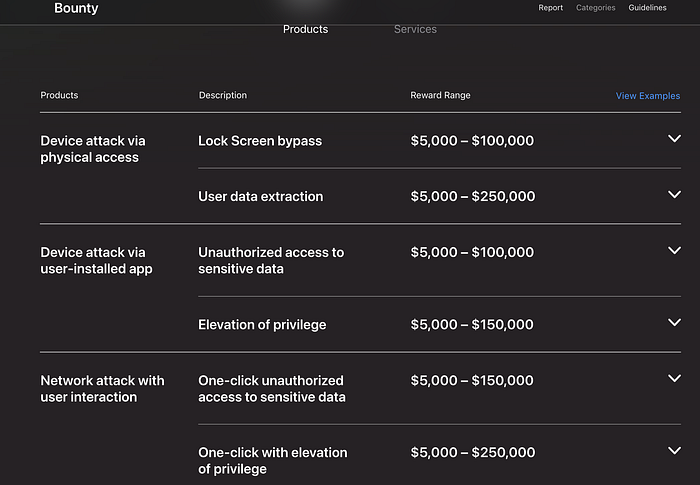Open Categories in top navigation
700x485 pixels.
(595, 8)
